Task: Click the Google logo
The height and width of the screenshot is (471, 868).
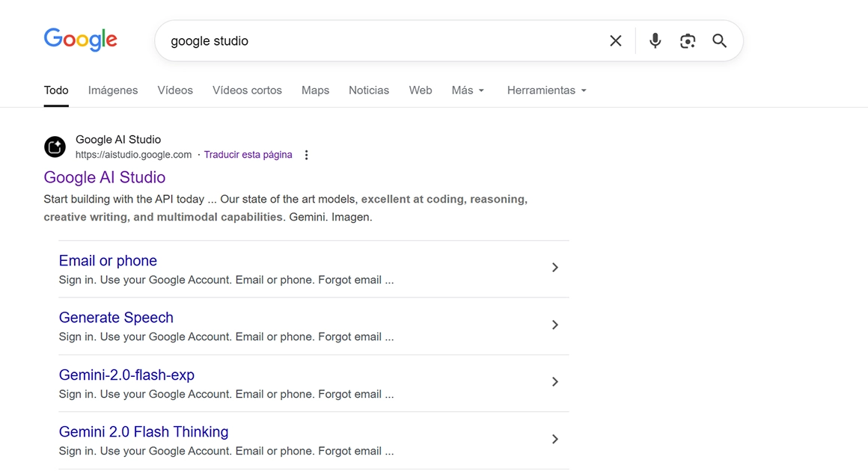Action: (x=81, y=39)
